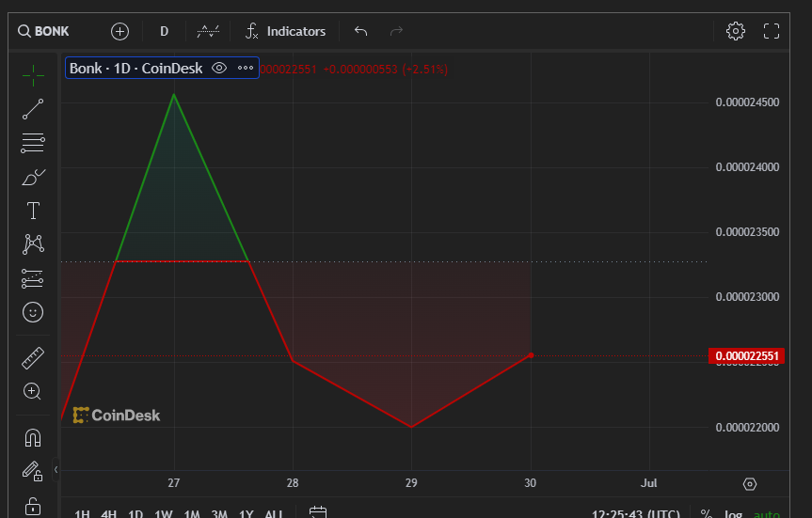The image size is (812, 518).
Task: Collapse the drawing toolbar with chevron
Action: click(56, 469)
